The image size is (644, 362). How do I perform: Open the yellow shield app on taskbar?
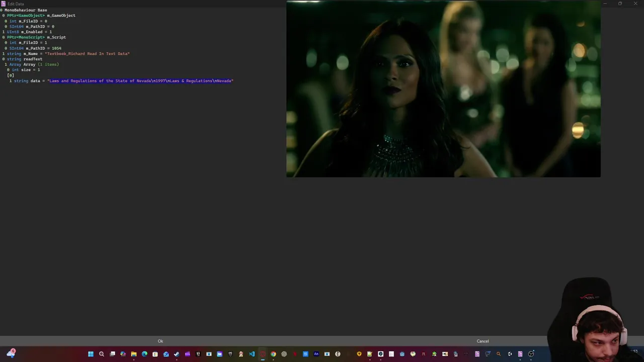pos(359,354)
